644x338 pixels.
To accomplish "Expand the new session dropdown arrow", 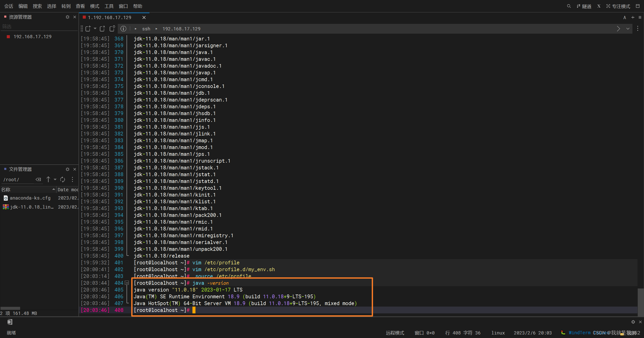I will [x=95, y=29].
